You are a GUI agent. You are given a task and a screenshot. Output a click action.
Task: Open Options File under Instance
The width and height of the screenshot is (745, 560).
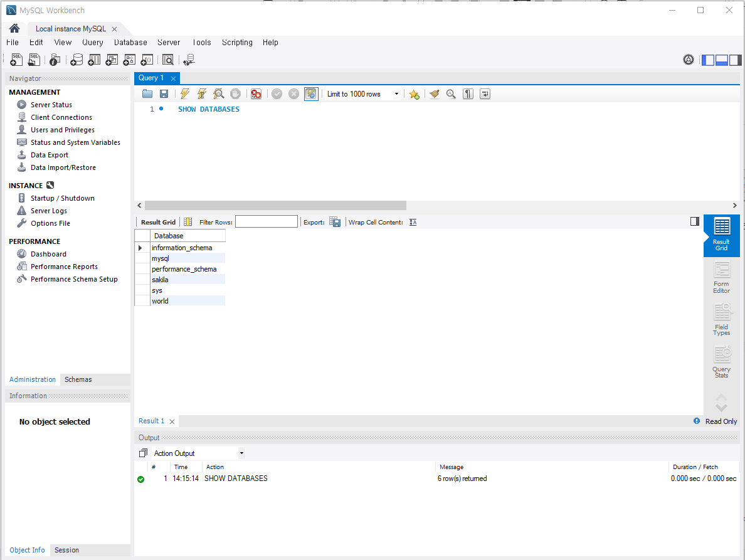50,223
